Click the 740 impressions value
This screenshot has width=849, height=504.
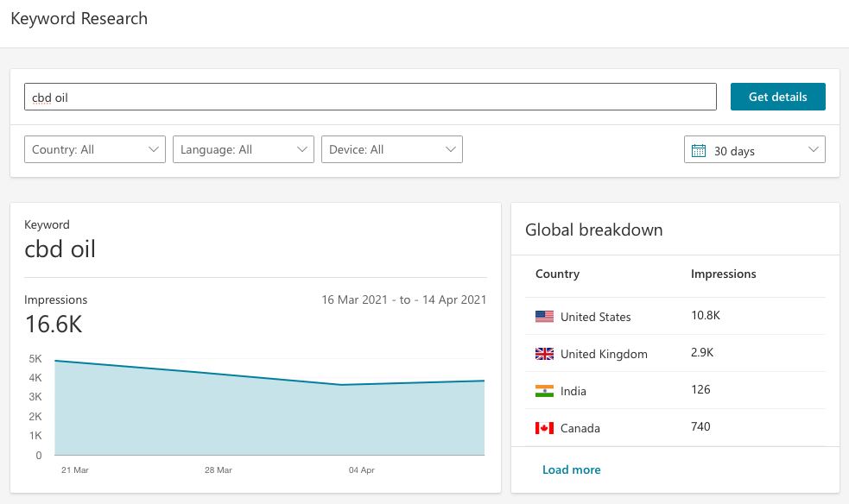tap(700, 426)
